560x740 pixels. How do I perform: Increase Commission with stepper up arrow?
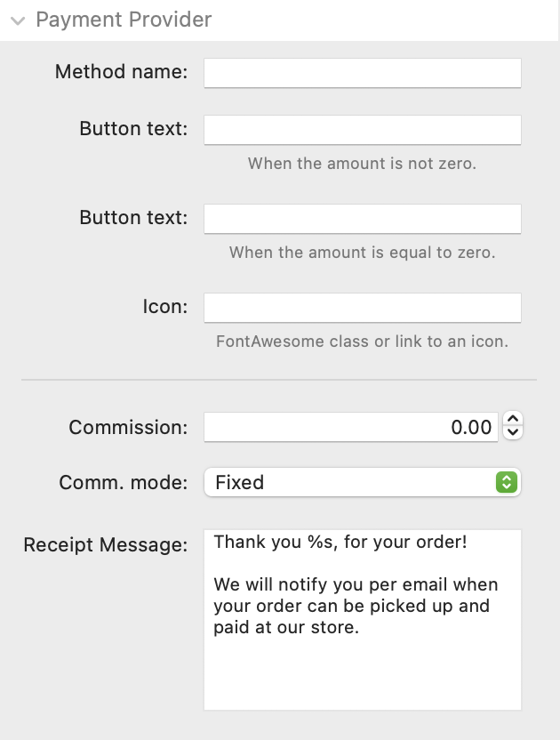pyautogui.click(x=513, y=420)
